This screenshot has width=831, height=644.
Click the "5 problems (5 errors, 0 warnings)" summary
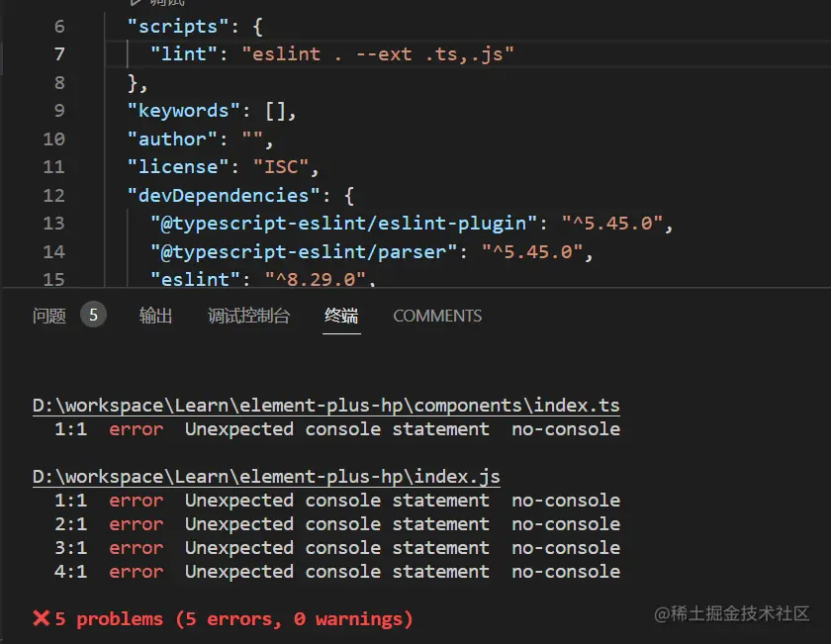click(233, 619)
